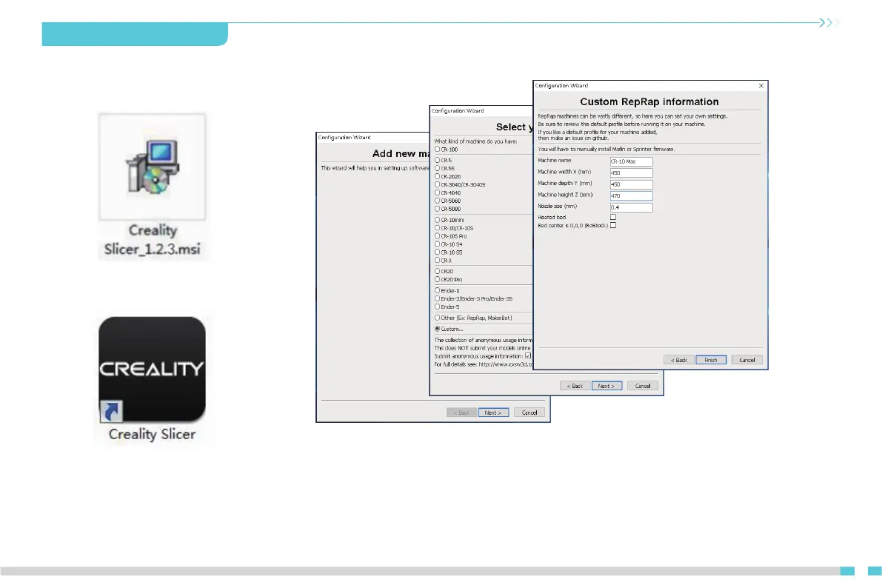This screenshot has height=588, width=882.
Task: Toggle Submit anonymous usage information checkbox
Action: pyautogui.click(x=527, y=355)
